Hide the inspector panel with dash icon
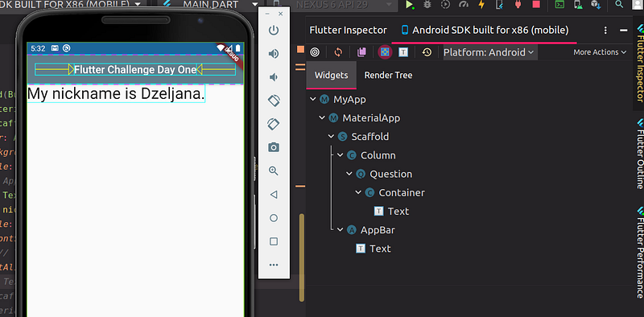This screenshot has width=644, height=317. coord(623,31)
